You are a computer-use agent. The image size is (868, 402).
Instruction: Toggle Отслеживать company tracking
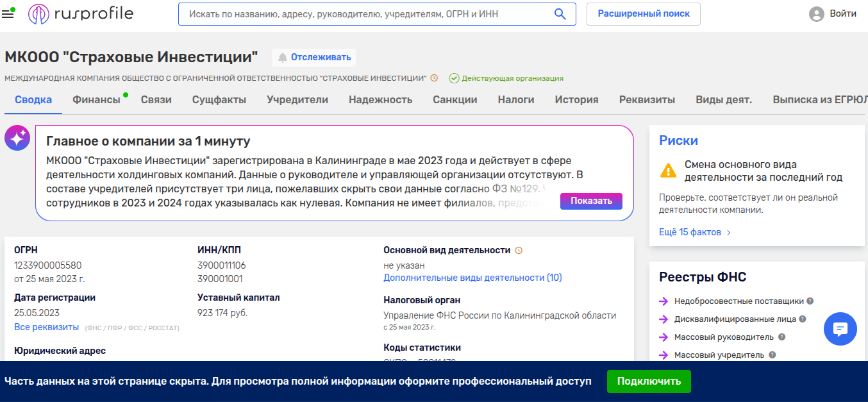[x=313, y=58]
